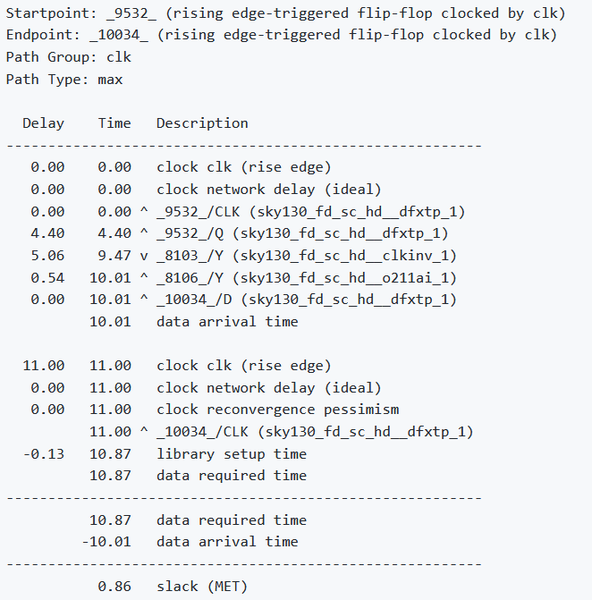Click the Endpoint _10034_ line
Image resolution: width=592 pixels, height=600 pixels.
pyautogui.click(x=281, y=35)
